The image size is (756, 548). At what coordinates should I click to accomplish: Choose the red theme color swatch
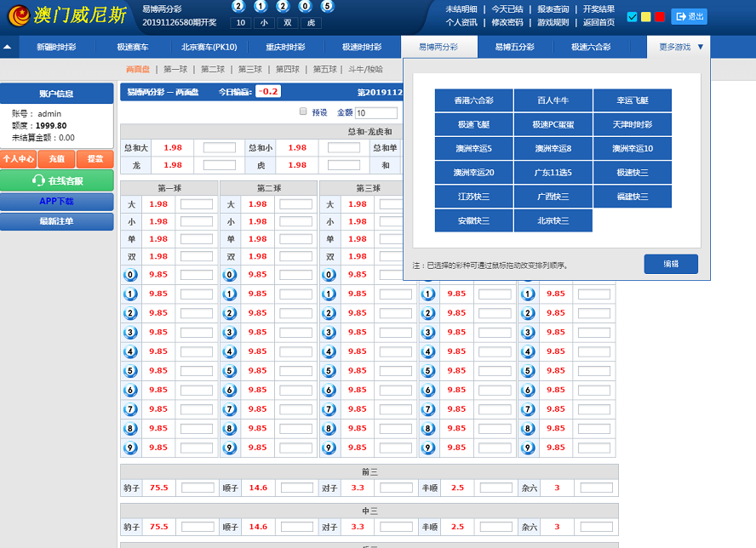pyautogui.click(x=660, y=17)
